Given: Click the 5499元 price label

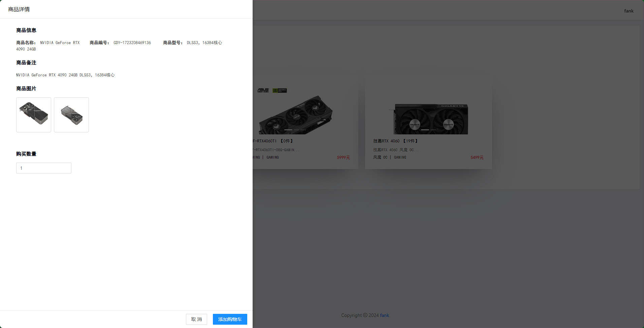Looking at the screenshot, I should 477,157.
